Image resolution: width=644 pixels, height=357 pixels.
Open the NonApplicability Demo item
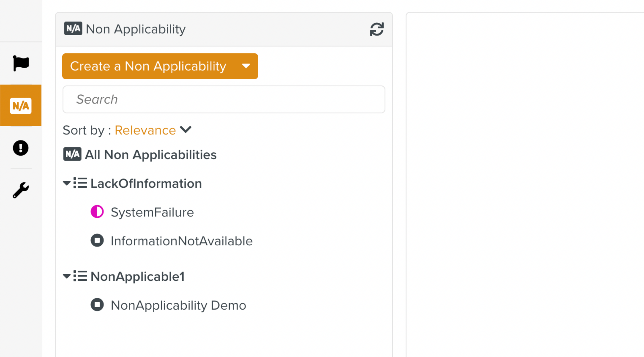(x=178, y=305)
